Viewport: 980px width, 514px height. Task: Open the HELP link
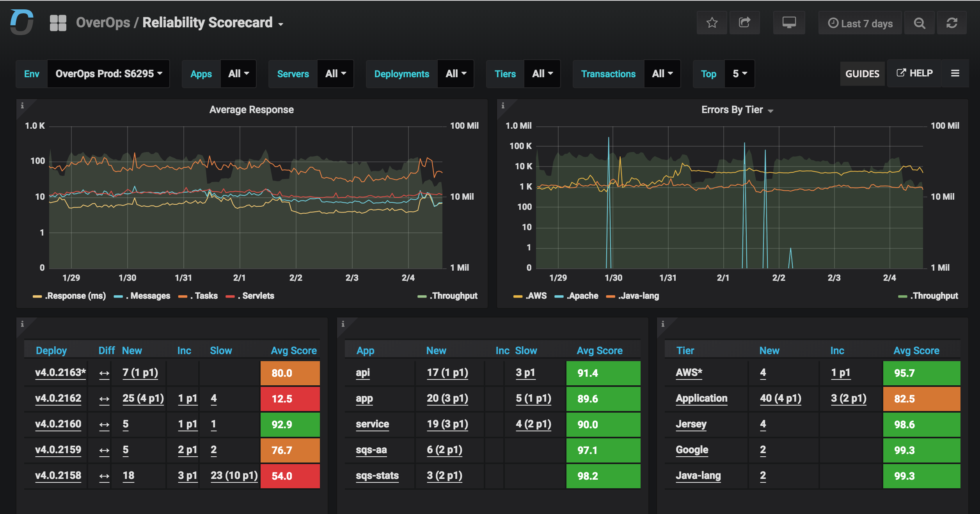coord(914,73)
